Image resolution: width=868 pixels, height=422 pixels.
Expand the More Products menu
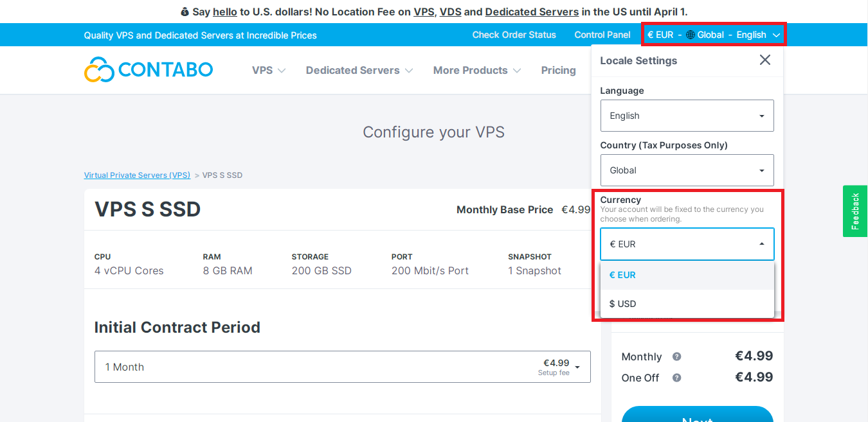coord(477,70)
